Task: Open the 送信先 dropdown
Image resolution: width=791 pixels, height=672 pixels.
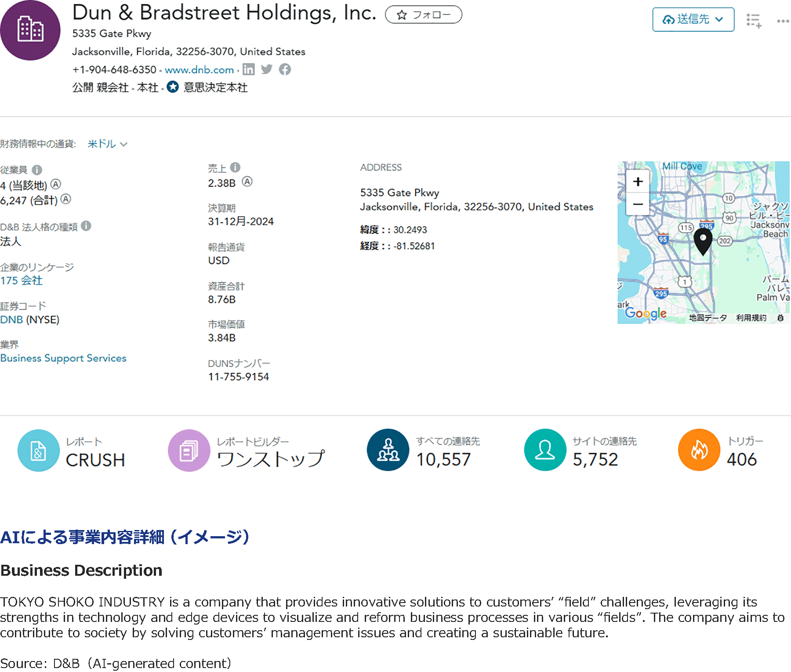Action: coord(693,19)
